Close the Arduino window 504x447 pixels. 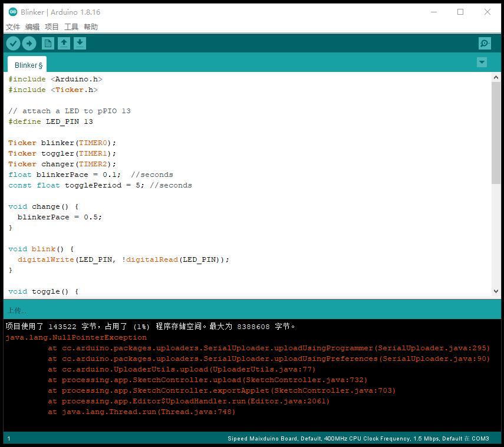(487, 12)
